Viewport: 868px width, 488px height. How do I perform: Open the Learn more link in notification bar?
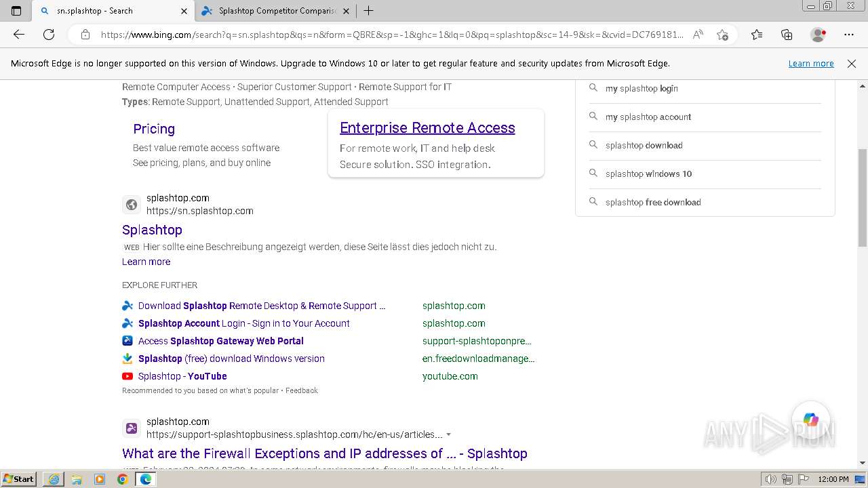pos(811,64)
